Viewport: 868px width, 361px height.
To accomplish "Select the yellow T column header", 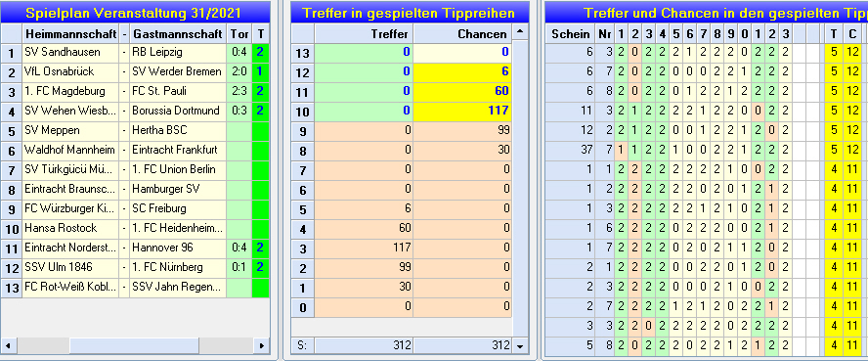I will point(834,34).
